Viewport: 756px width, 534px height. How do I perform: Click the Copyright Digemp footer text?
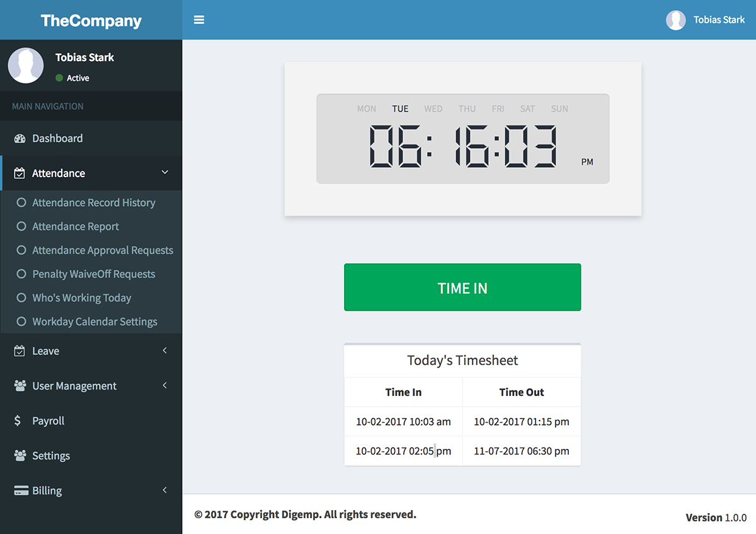pos(305,514)
